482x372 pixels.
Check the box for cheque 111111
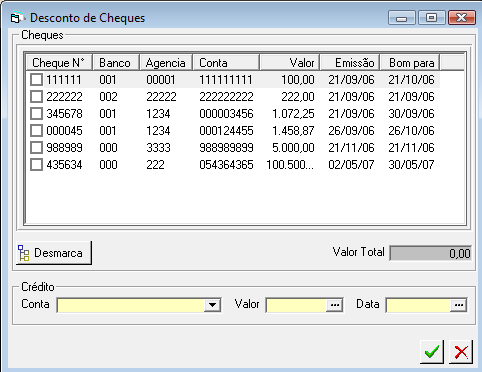(36, 80)
